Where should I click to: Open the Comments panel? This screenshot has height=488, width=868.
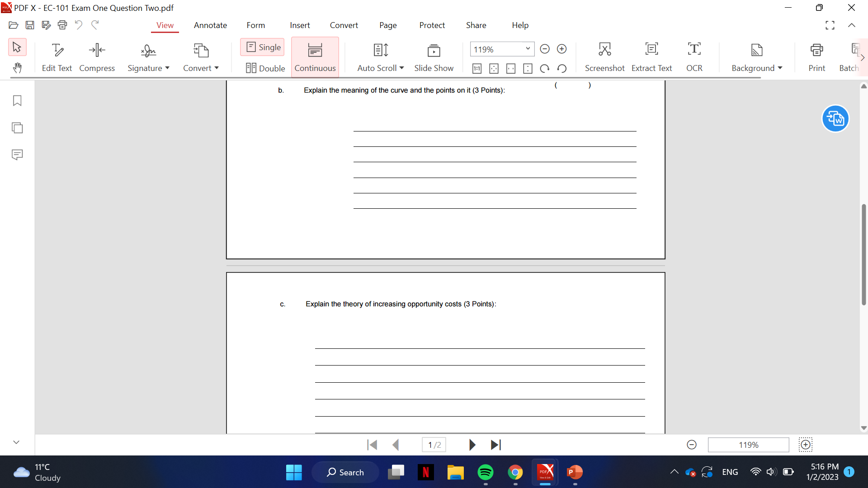(17, 155)
